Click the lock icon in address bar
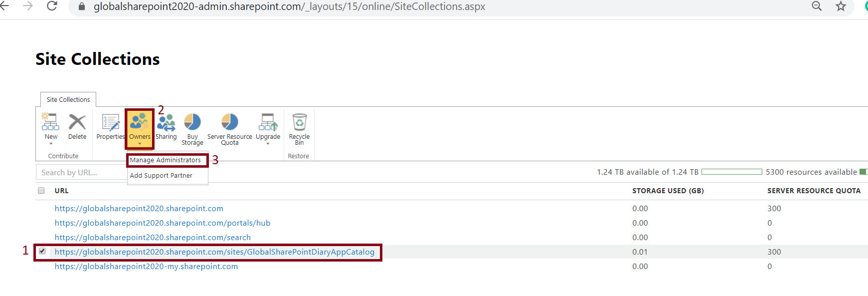868x296 pixels. pyautogui.click(x=82, y=6)
